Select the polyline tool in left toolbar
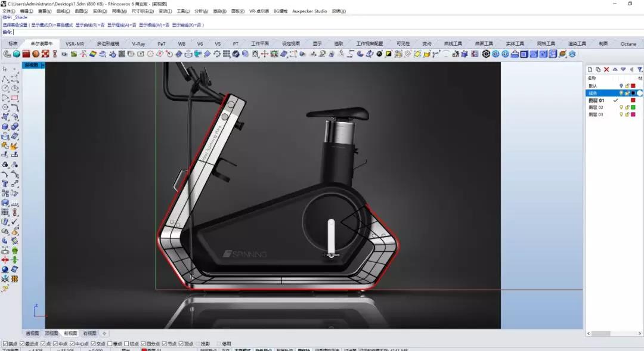 [x=5, y=79]
